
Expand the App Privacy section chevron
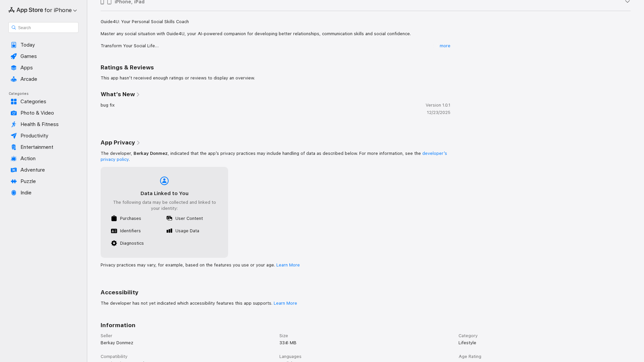[138, 143]
